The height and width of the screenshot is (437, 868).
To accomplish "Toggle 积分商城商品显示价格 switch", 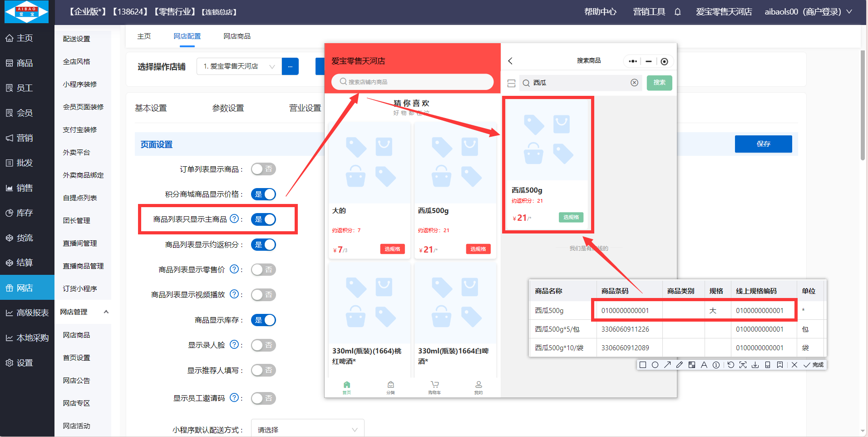I will 263,194.
